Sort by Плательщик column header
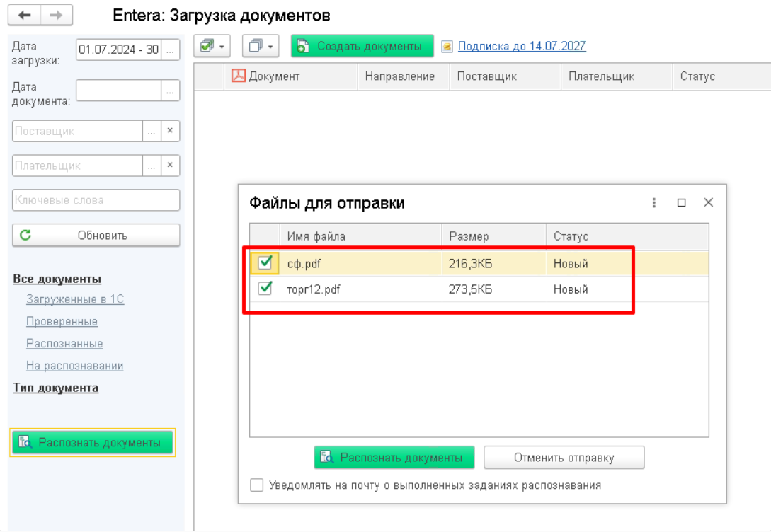Screen dimensions: 771x532 coord(617,76)
